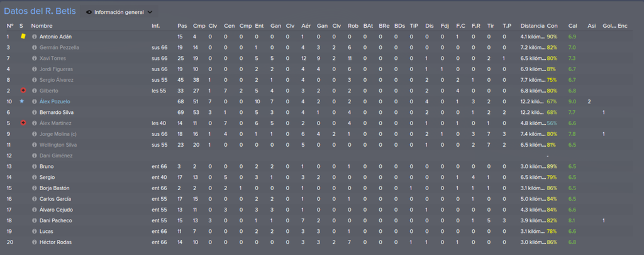
Task: Click red injury icon beside Álex Martínez
Action: pyautogui.click(x=23, y=123)
